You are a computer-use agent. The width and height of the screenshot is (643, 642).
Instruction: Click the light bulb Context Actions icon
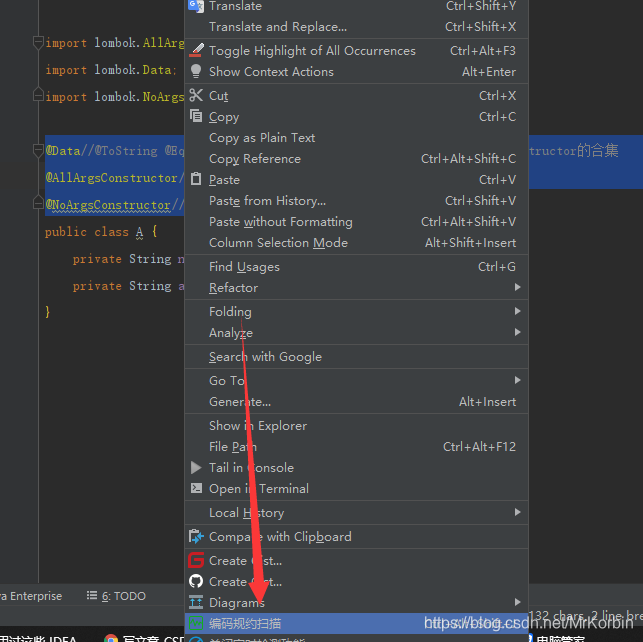pyautogui.click(x=196, y=71)
